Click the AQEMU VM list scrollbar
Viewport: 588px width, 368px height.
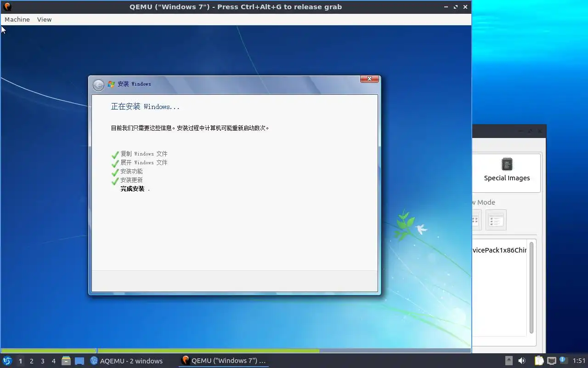pos(531,287)
